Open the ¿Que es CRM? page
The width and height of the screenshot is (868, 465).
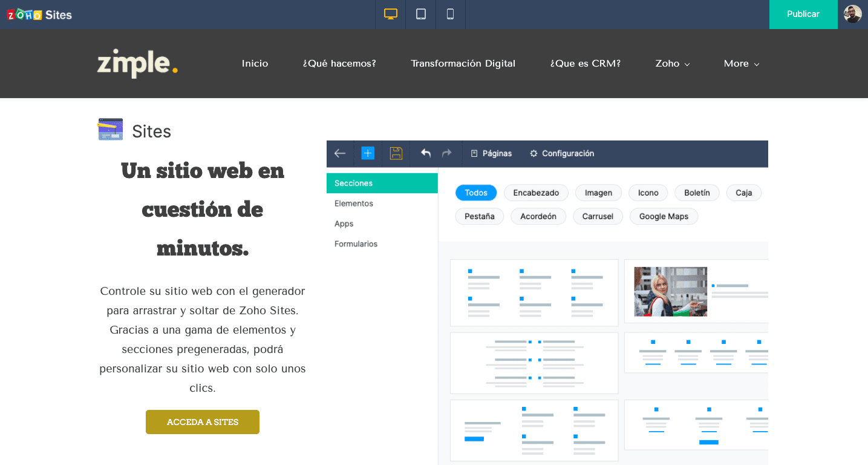585,64
